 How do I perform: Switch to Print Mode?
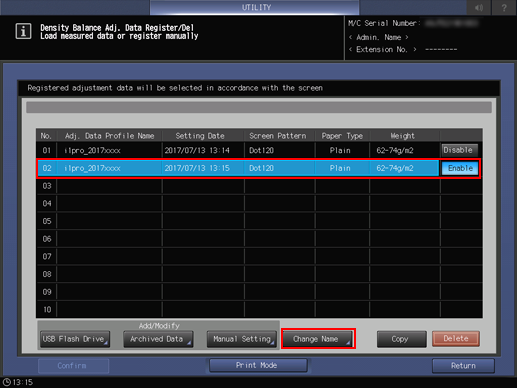click(x=258, y=365)
